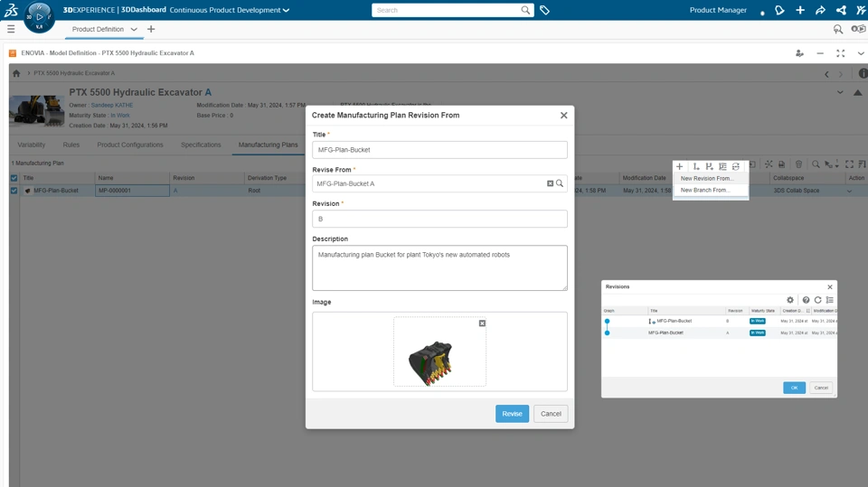The height and width of the screenshot is (487, 868).
Task: Select the Product Definition dashboard tab
Action: [x=98, y=29]
